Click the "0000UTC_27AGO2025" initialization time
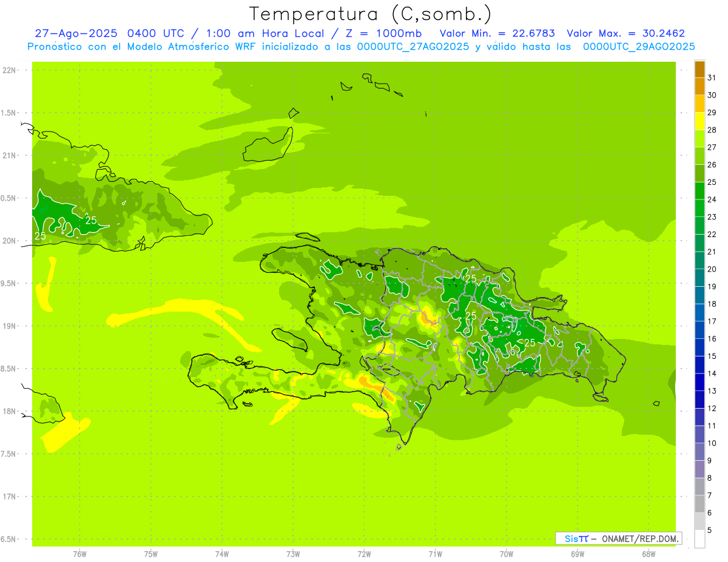Image resolution: width=728 pixels, height=562 pixels. (x=412, y=47)
